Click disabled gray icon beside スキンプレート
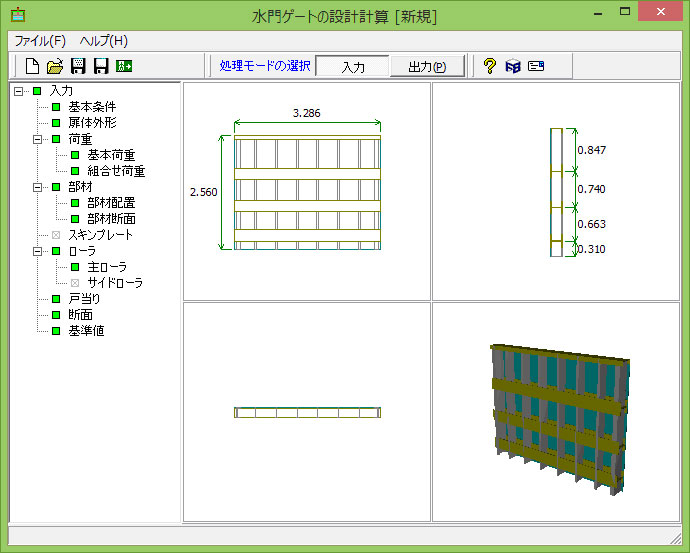 (x=56, y=235)
